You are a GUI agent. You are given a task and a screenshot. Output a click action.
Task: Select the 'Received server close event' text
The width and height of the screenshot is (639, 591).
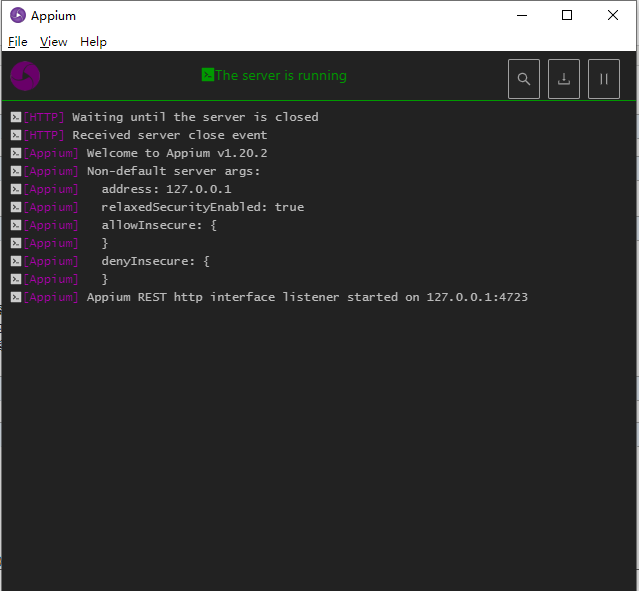coord(170,135)
